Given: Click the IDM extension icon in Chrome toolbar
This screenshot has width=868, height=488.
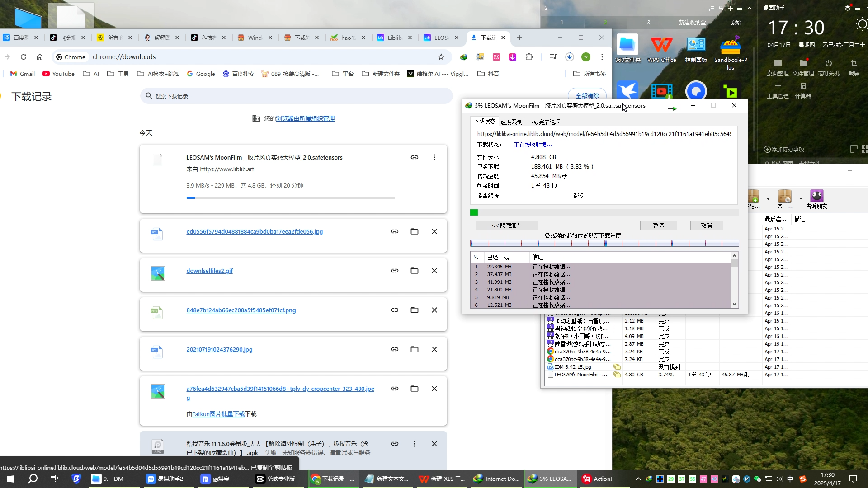Looking at the screenshot, I should (464, 57).
